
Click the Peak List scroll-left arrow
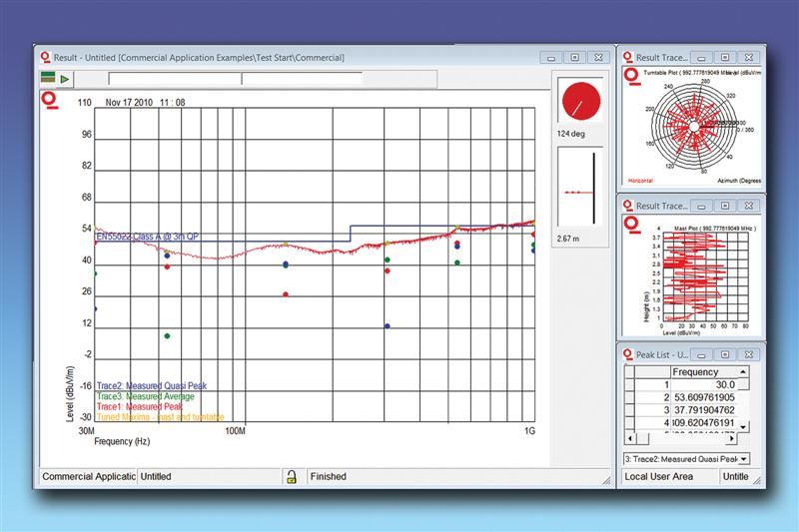[x=630, y=438]
